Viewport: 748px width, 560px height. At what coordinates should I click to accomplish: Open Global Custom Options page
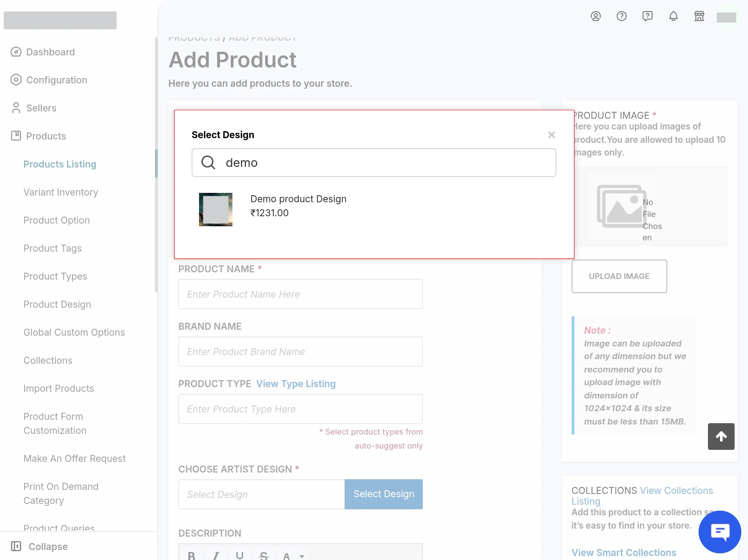pyautogui.click(x=74, y=332)
